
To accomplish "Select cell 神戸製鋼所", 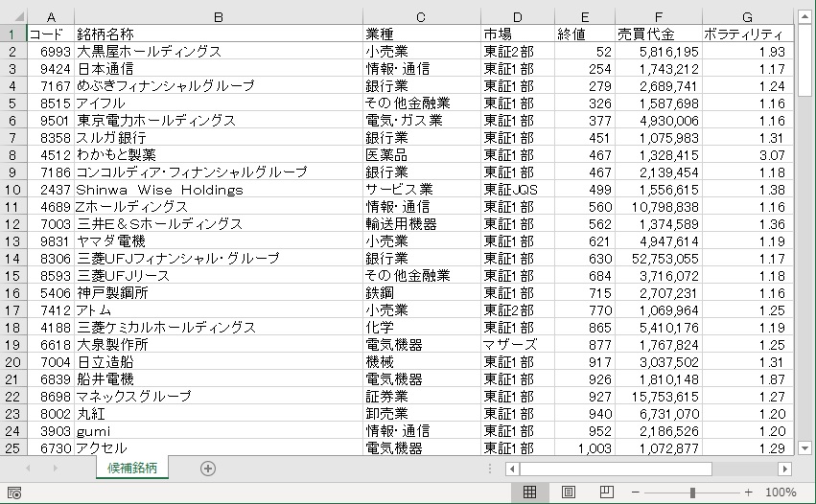I will [219, 293].
